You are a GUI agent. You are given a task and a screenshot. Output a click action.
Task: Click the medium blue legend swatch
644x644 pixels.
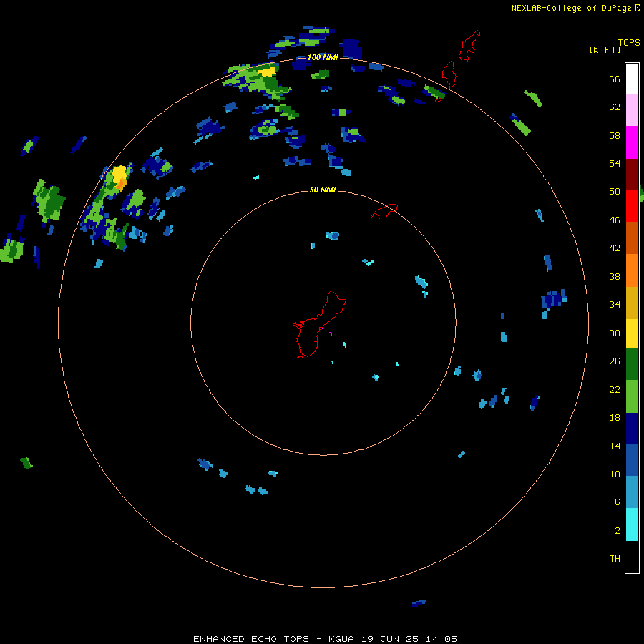pyautogui.click(x=632, y=460)
